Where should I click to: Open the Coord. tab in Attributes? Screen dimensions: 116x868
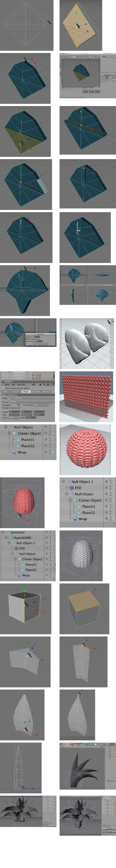coord(16,392)
